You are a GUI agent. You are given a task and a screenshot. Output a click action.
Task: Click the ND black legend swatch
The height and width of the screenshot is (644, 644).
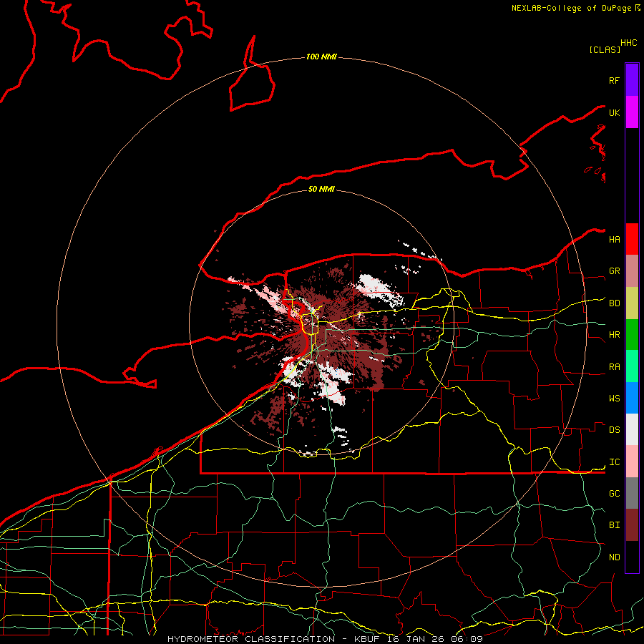(x=632, y=557)
